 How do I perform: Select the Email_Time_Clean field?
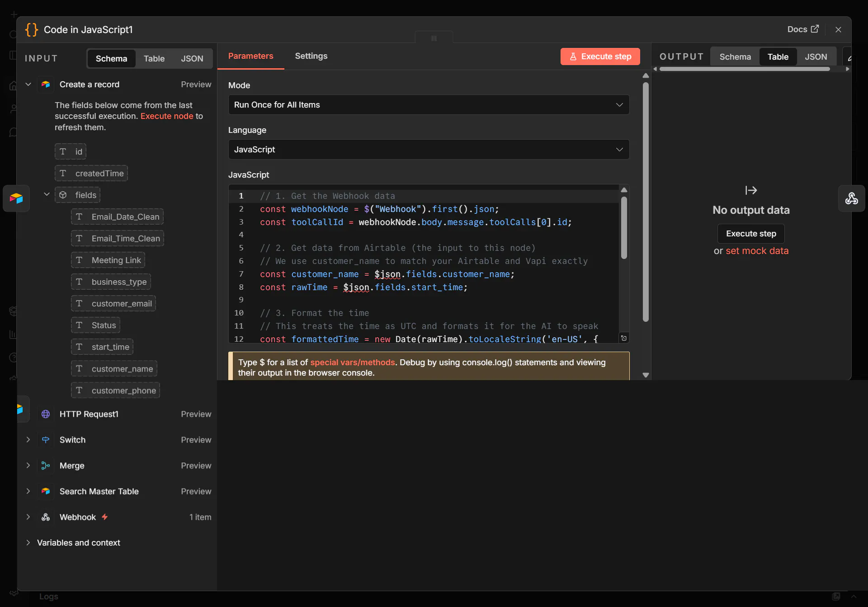118,238
